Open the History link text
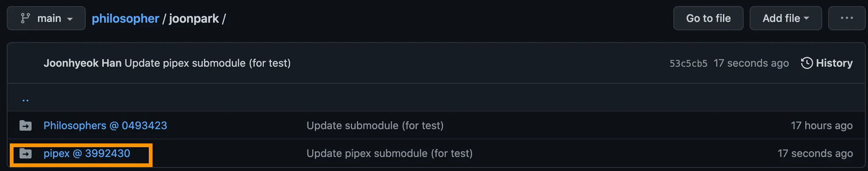Image resolution: width=868 pixels, height=171 pixels. pos(834,63)
